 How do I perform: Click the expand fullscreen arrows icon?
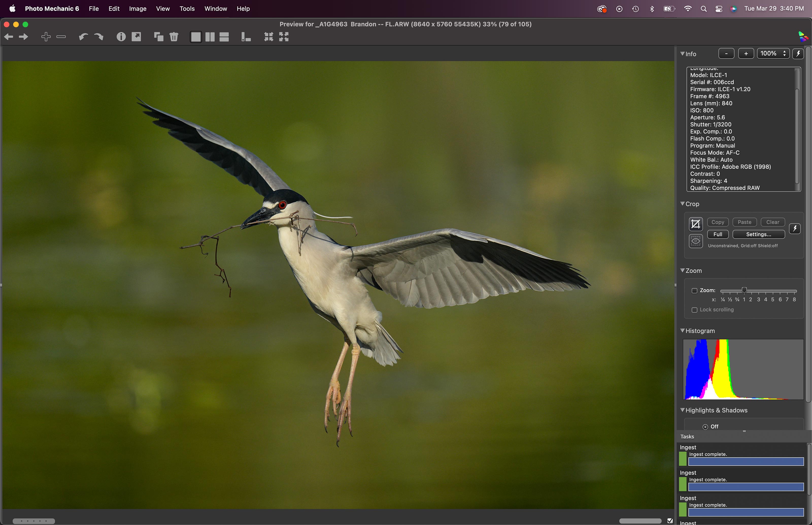point(284,37)
